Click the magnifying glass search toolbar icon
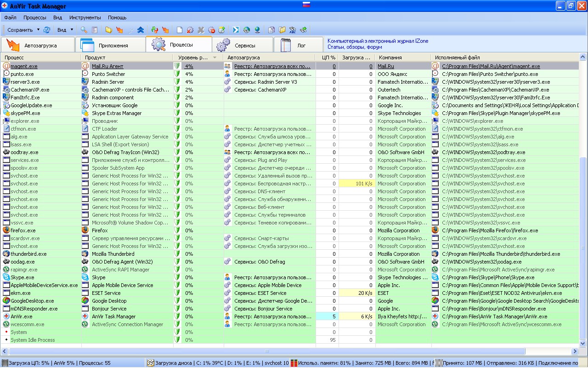Screen dimensions: 588x368 tap(84, 30)
